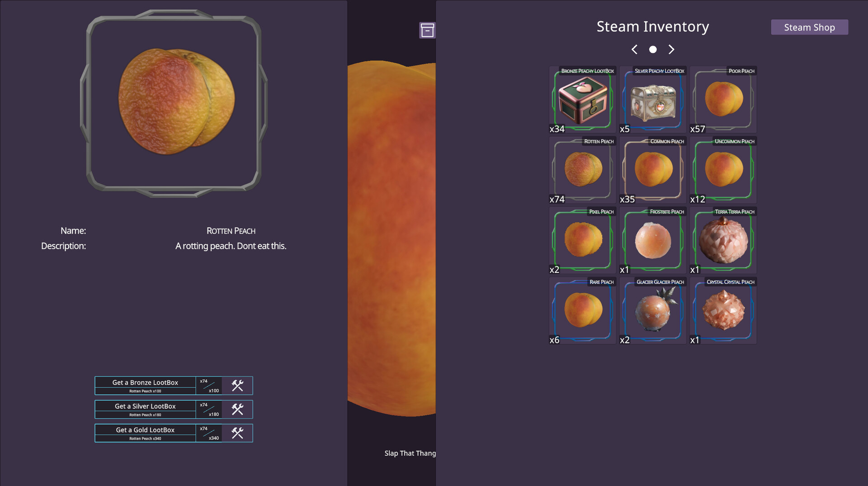
Task: Click the page indicator dot
Action: click(653, 49)
